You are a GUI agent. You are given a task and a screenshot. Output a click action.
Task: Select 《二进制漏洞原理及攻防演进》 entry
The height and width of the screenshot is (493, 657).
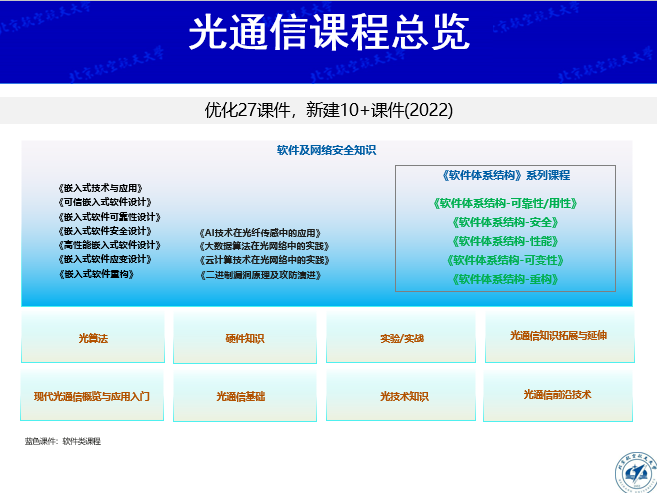point(261,275)
